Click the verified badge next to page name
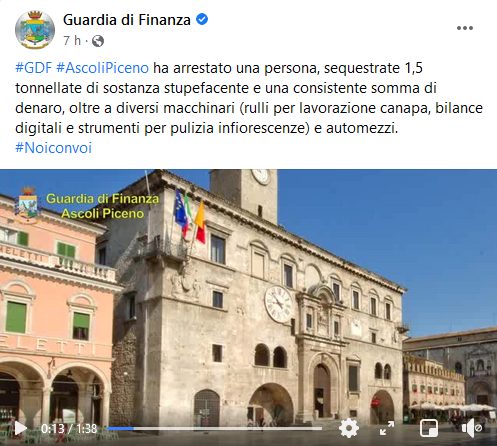 (202, 20)
